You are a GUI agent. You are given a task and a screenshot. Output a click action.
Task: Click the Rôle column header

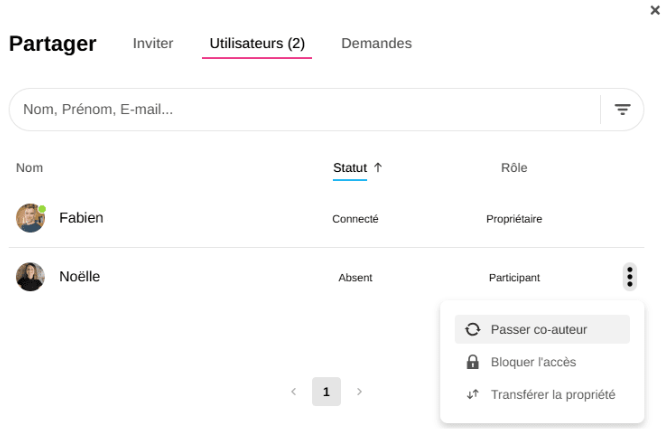point(514,168)
